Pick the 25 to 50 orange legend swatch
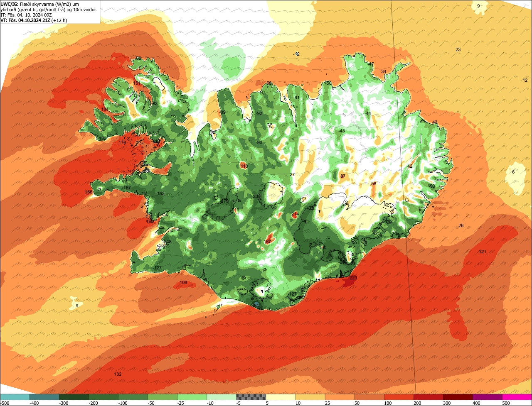Image resolution: width=532 pixels, height=406 pixels. pyautogui.click(x=340, y=397)
